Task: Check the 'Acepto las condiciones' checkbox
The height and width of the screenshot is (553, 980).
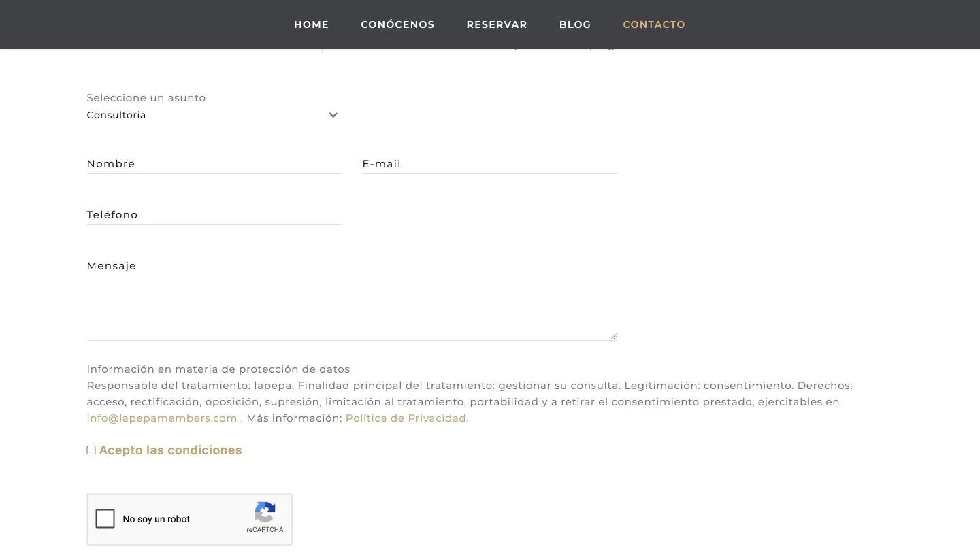Action: coord(91,450)
